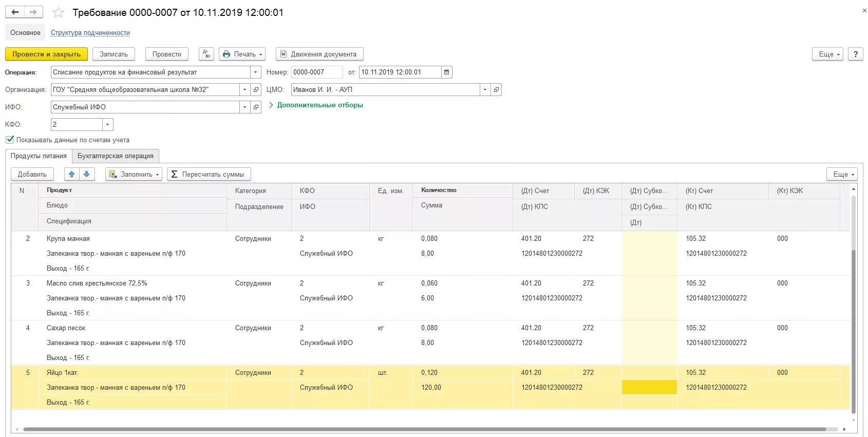Open table Еще menu

[x=842, y=174]
